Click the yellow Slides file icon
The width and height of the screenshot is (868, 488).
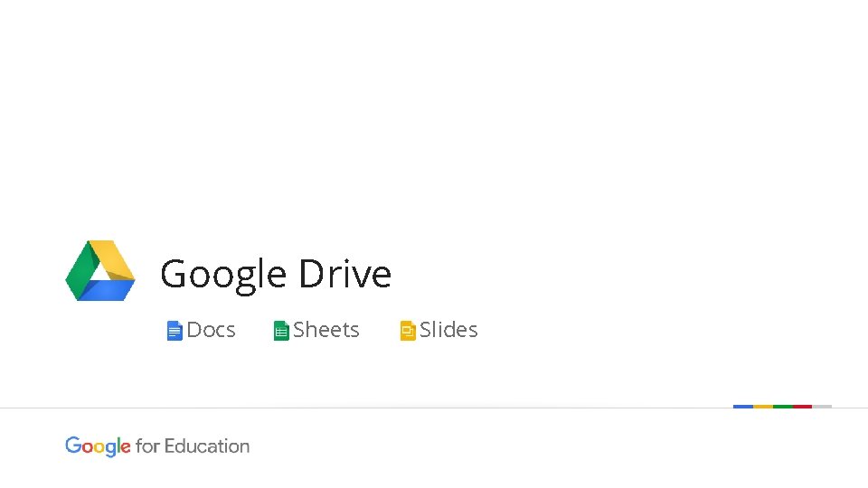408,331
